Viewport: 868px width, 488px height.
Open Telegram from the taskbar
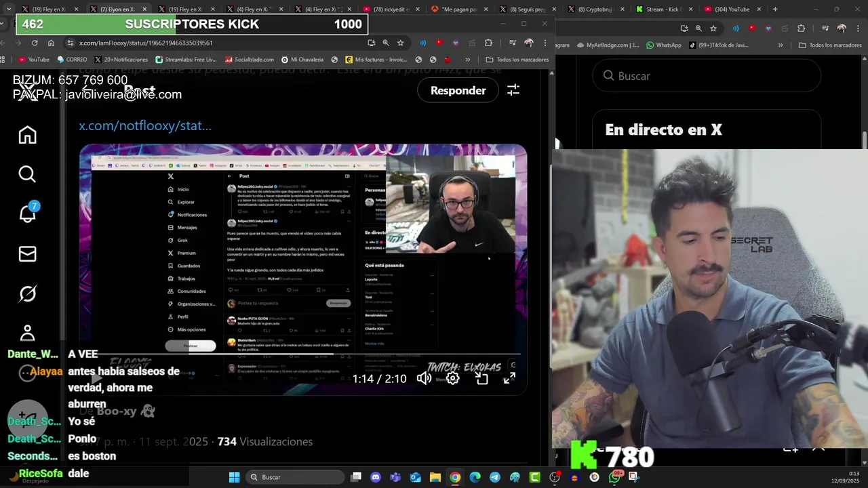[495, 477]
